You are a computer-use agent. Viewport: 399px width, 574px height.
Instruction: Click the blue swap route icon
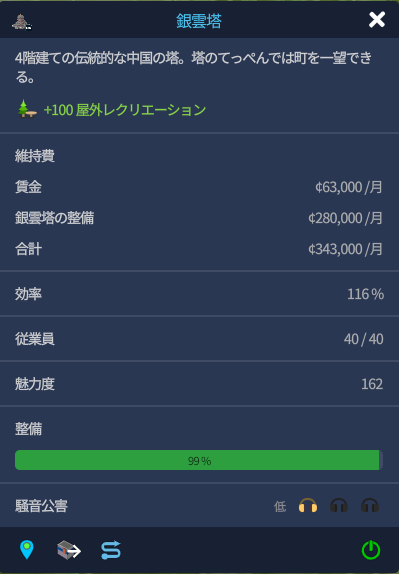111,550
